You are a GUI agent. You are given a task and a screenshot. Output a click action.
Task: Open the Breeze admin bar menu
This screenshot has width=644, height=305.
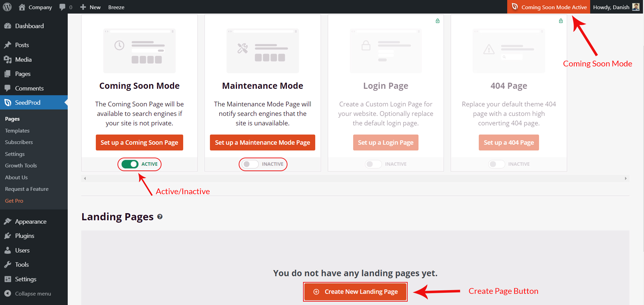tap(116, 7)
